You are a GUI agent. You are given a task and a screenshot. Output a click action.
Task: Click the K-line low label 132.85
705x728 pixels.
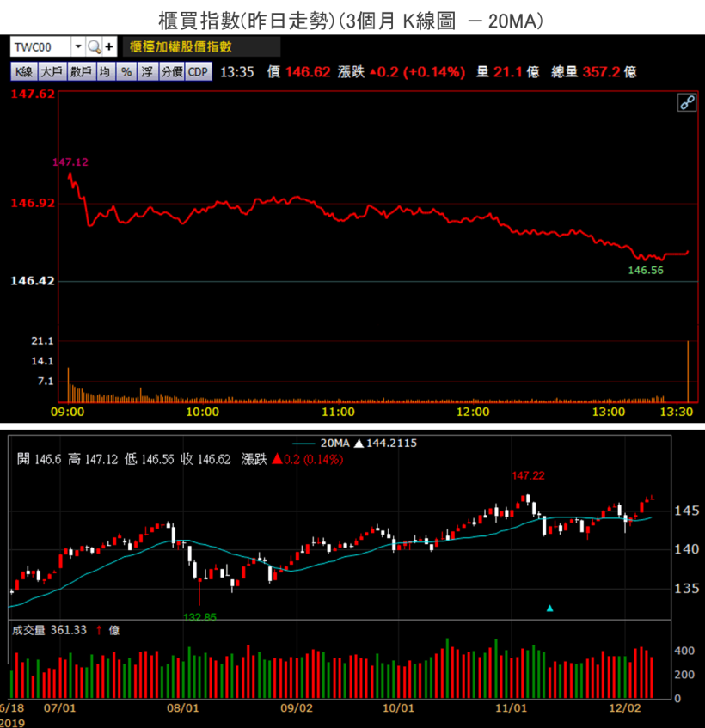click(x=199, y=617)
